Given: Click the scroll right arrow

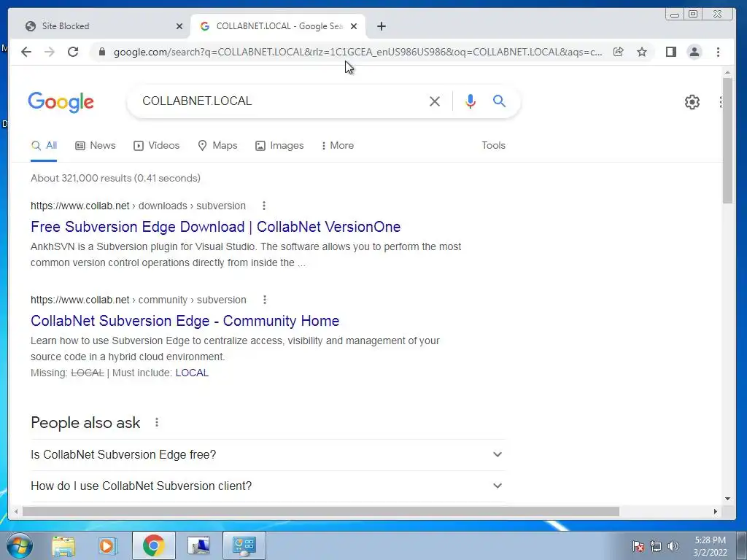Looking at the screenshot, I should pos(715,511).
